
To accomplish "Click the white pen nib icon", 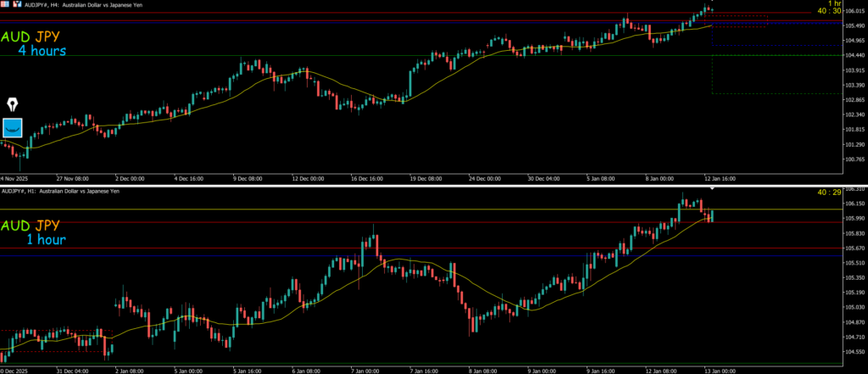I will point(14,105).
